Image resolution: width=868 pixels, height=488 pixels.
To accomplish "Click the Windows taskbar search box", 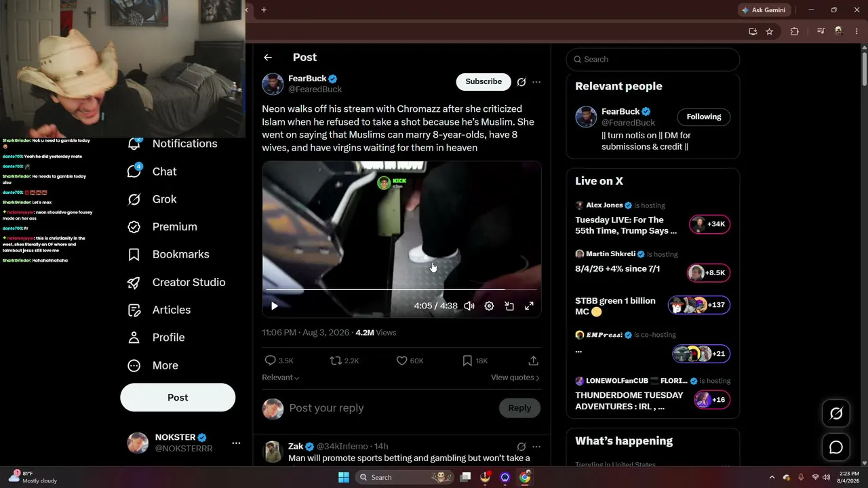I will (x=406, y=477).
